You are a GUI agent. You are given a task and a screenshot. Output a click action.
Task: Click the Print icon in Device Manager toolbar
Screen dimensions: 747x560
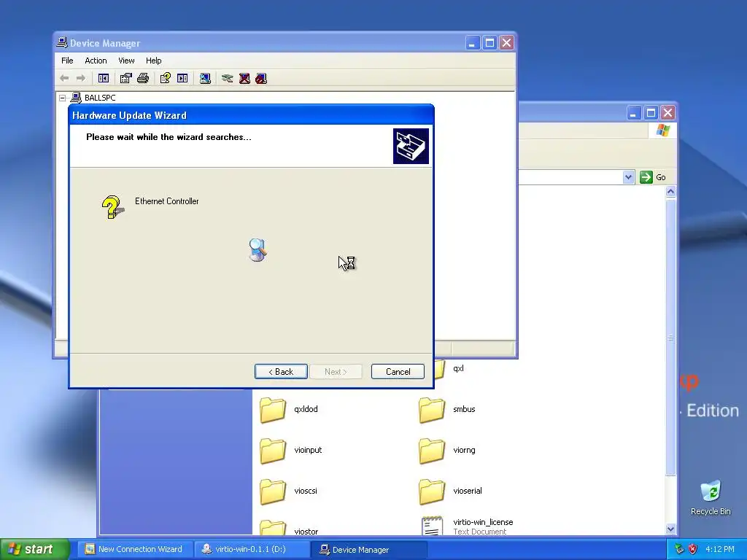click(143, 78)
